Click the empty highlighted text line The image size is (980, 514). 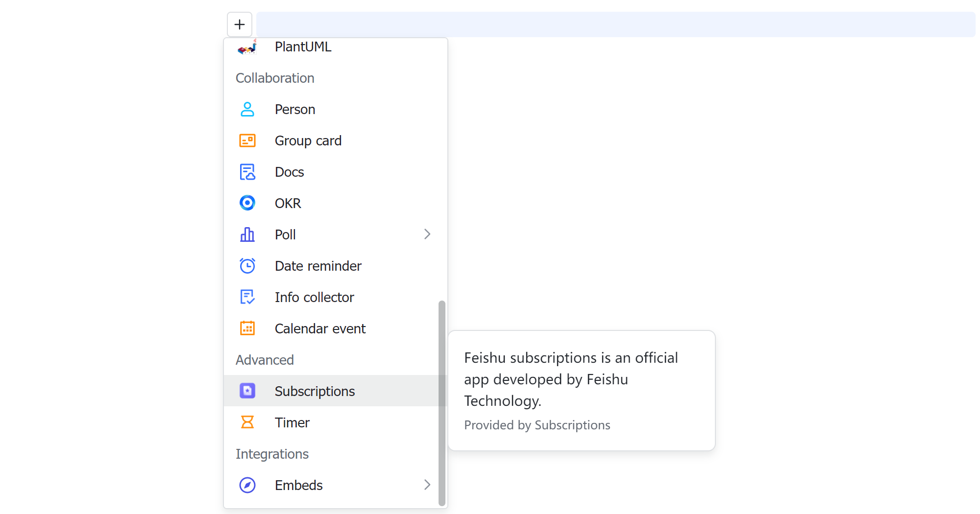616,24
